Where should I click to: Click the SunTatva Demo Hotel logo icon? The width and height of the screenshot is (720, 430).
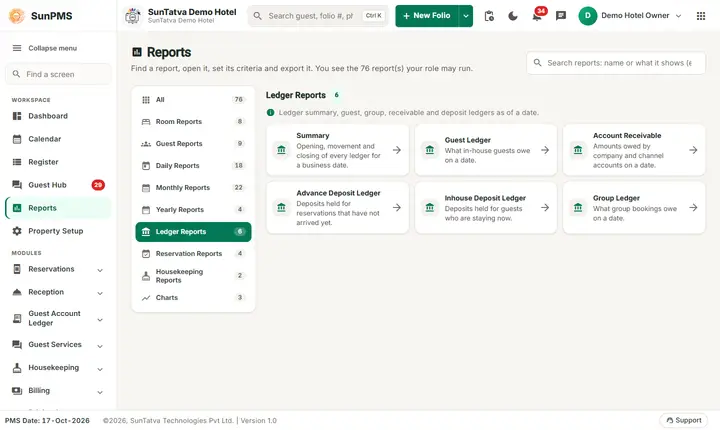133,16
